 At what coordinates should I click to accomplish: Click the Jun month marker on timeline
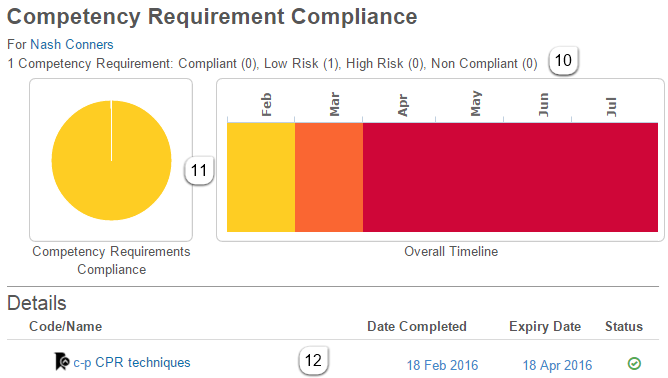pos(543,105)
